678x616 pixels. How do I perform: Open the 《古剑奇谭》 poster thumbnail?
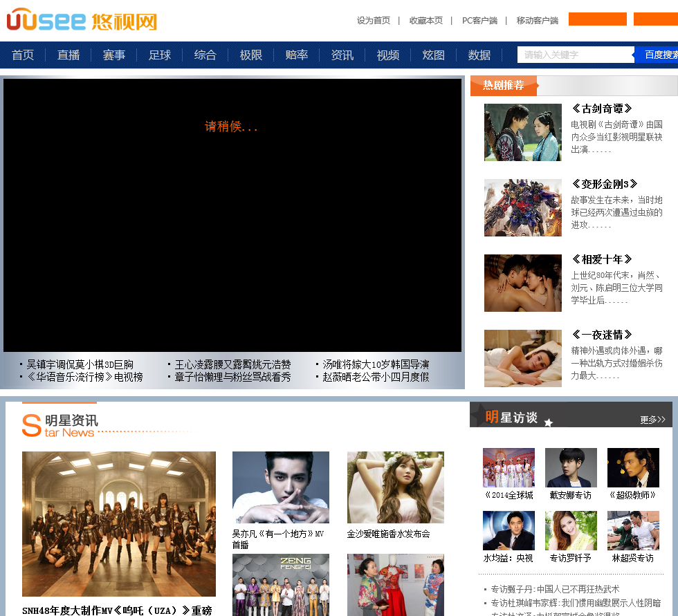coord(523,132)
